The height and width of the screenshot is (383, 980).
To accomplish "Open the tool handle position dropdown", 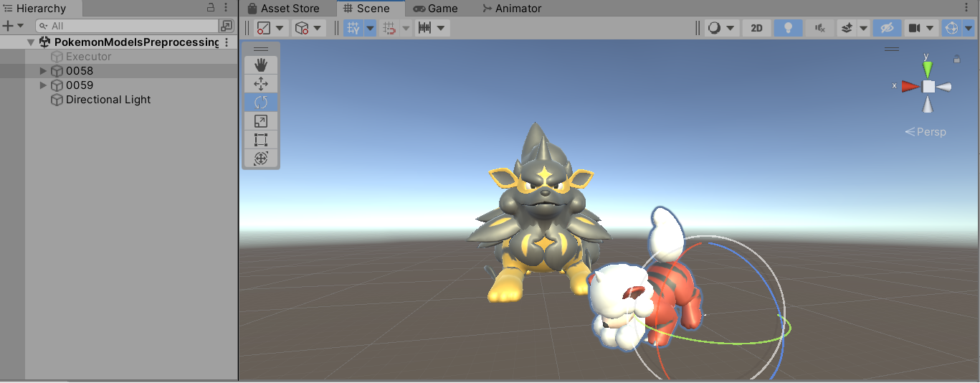I will 272,28.
